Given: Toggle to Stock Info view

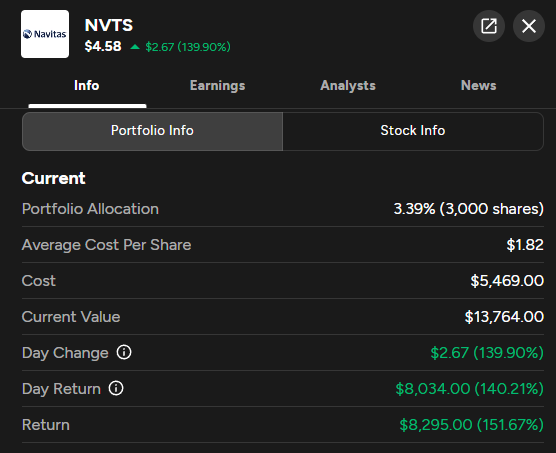Looking at the screenshot, I should click(413, 131).
